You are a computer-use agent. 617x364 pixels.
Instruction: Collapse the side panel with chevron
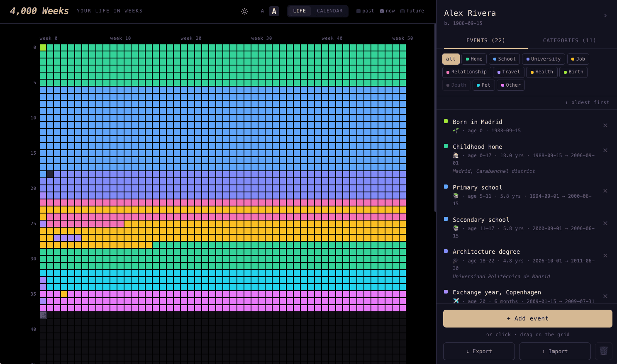tap(605, 16)
